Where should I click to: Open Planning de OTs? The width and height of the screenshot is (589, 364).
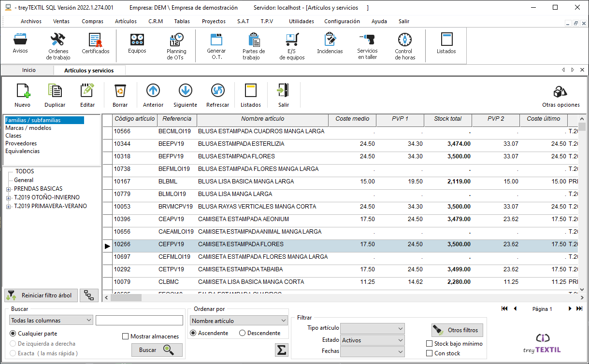pos(176,46)
